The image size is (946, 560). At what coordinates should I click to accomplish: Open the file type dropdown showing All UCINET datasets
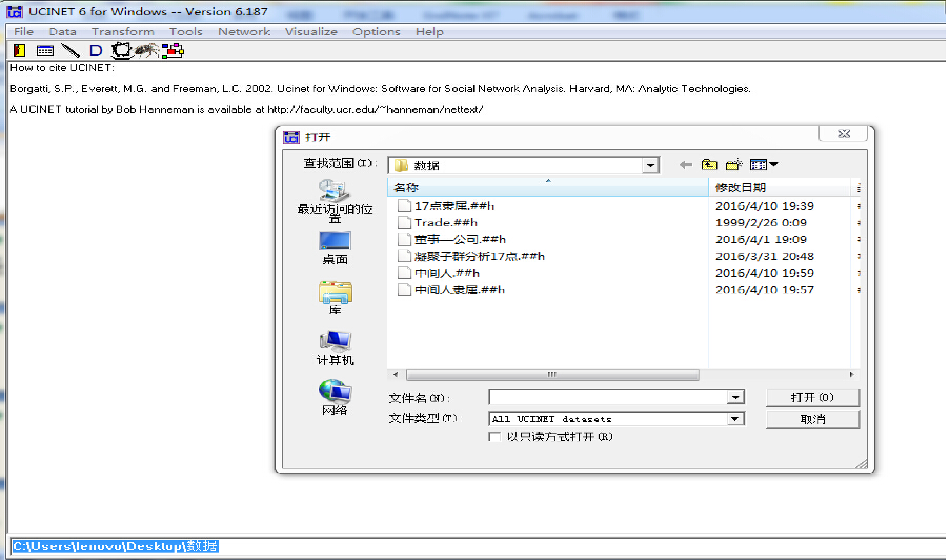735,419
